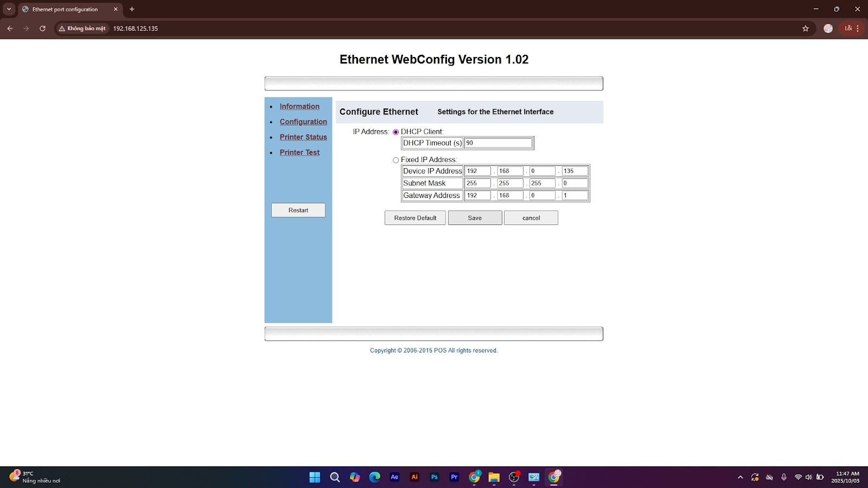Viewport: 868px width, 488px height.
Task: Click the Gateway Address field containing 168
Action: point(510,195)
